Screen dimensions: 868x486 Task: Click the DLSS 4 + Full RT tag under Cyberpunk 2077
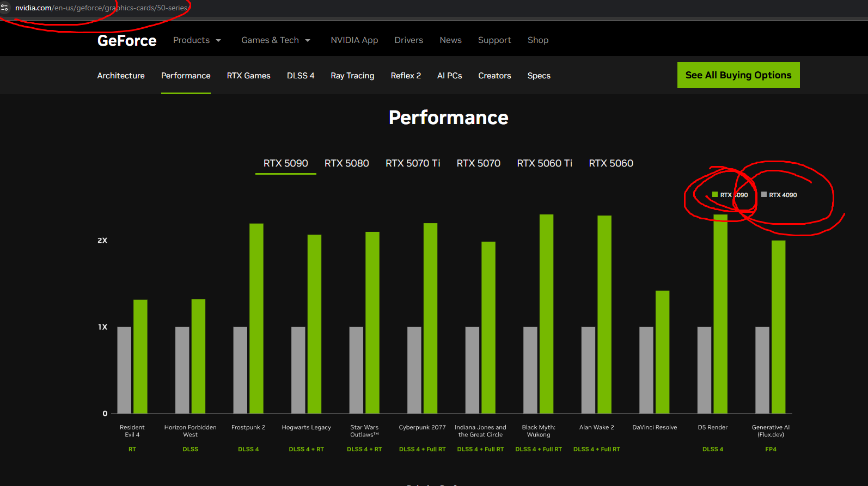pos(423,449)
